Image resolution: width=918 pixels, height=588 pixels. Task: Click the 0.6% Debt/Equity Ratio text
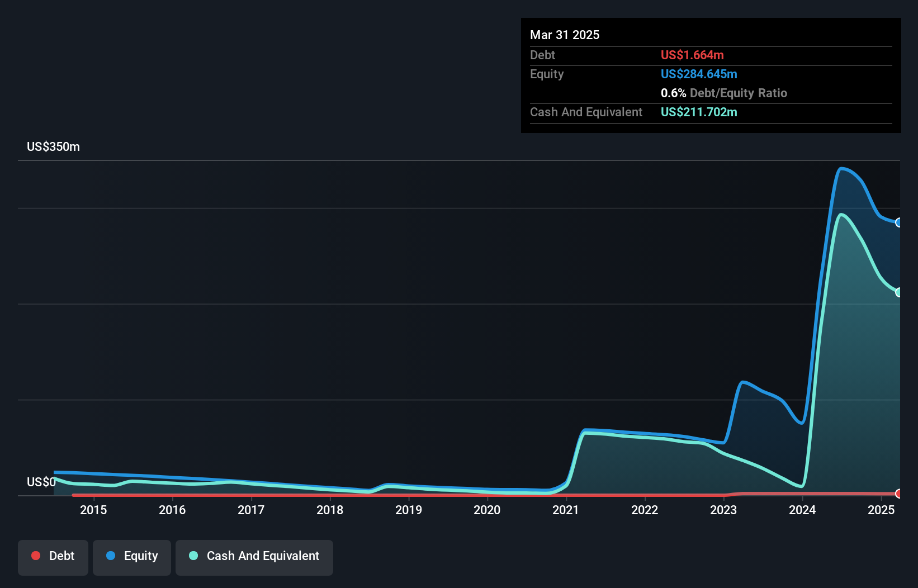724,93
